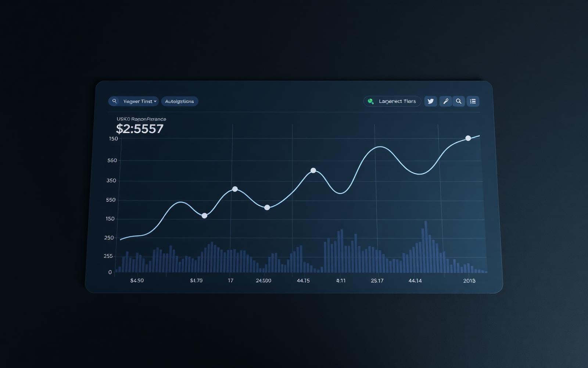This screenshot has height=368, width=588.
Task: Click the 560 y-axis label
Action: click(x=112, y=160)
